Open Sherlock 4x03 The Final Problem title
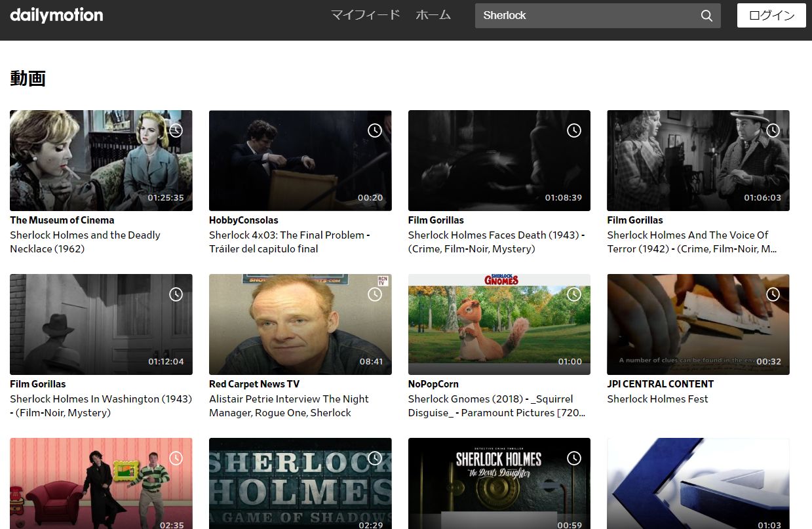 [290, 242]
